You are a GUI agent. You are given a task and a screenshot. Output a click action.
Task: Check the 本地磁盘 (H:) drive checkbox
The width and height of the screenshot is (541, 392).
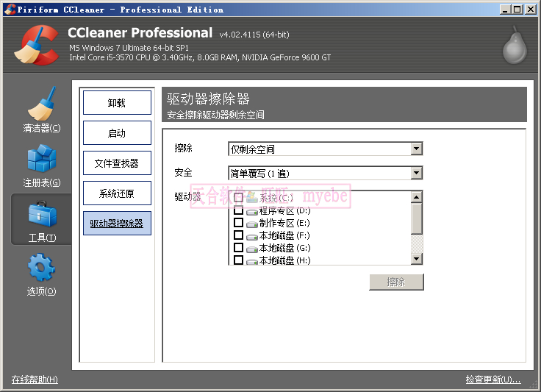tap(238, 260)
